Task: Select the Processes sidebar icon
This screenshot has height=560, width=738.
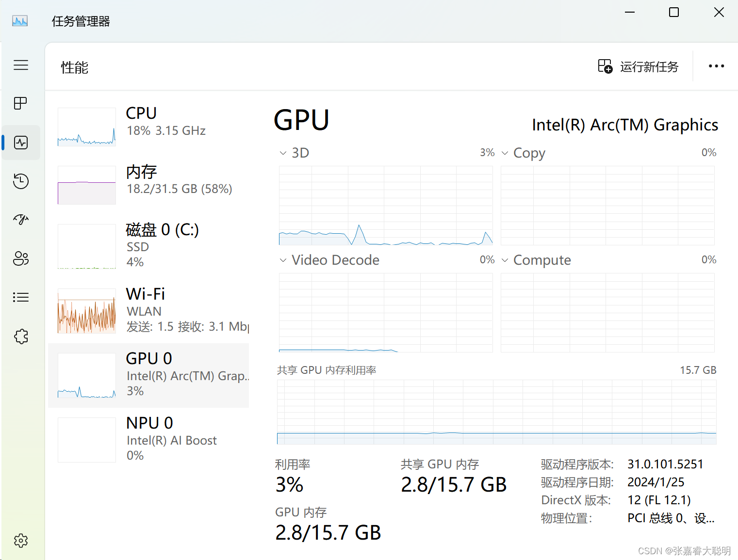Action: (x=20, y=103)
